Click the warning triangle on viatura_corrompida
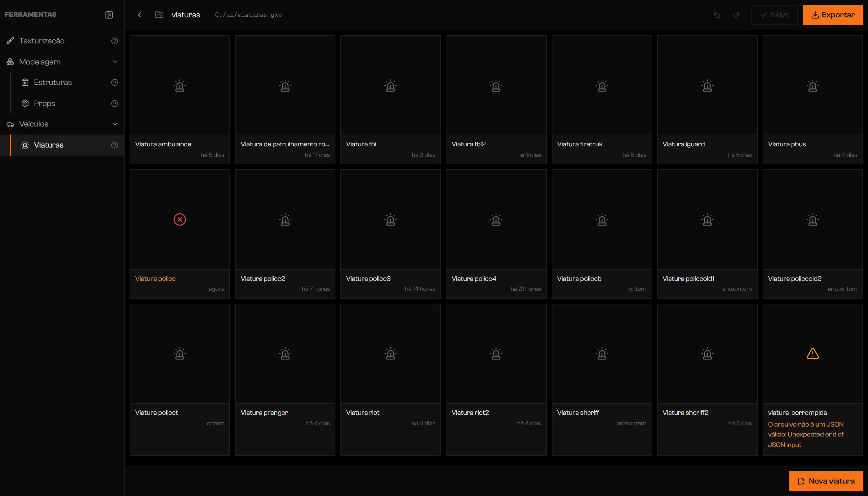Image resolution: width=868 pixels, height=496 pixels. pyautogui.click(x=813, y=354)
